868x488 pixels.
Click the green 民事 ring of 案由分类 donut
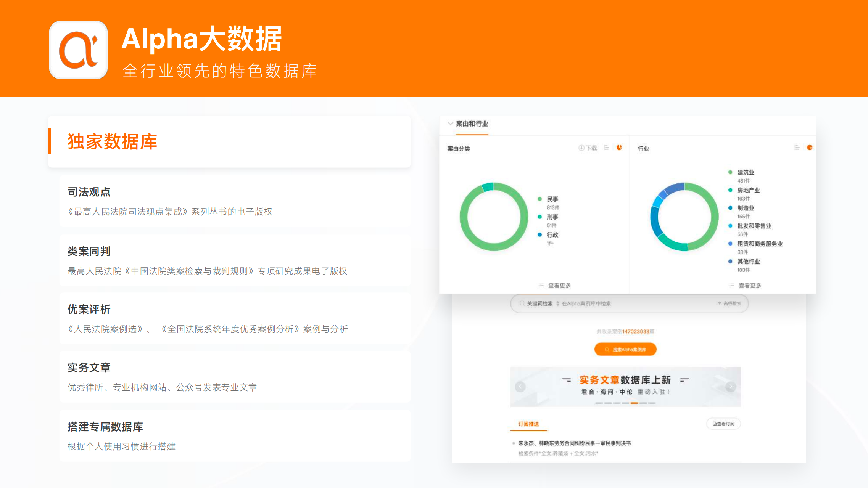[x=494, y=247]
